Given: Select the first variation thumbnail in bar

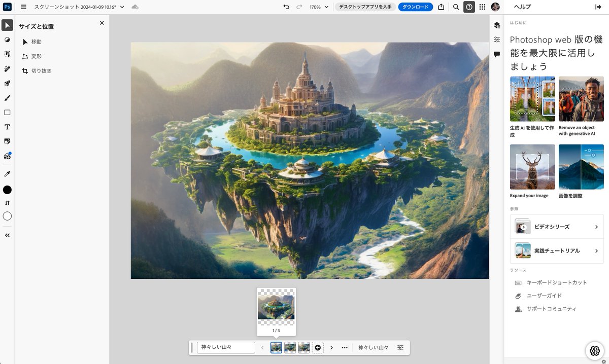Looking at the screenshot, I should pyautogui.click(x=276, y=347).
